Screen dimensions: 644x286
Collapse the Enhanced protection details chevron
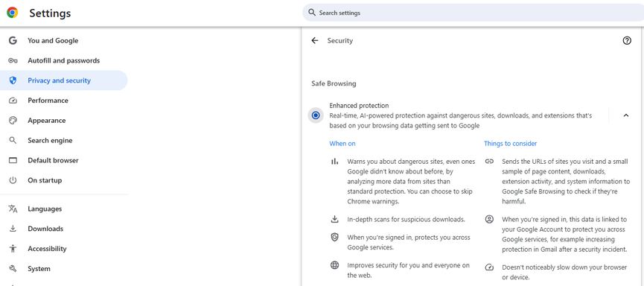click(626, 115)
